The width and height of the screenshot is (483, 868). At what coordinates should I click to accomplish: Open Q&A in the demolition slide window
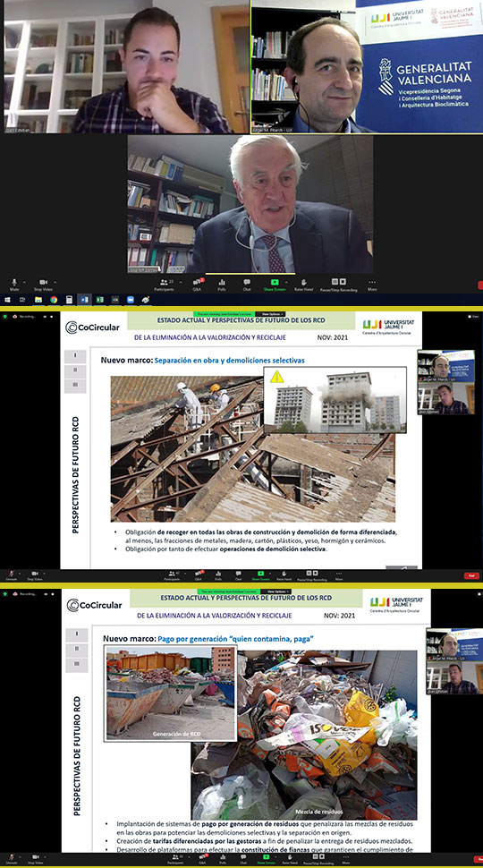coord(198,575)
